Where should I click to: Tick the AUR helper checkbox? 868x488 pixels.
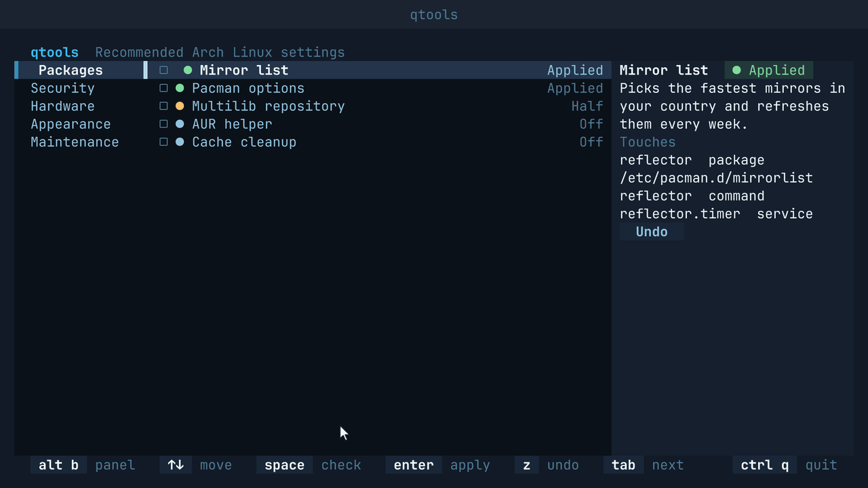pyautogui.click(x=163, y=124)
